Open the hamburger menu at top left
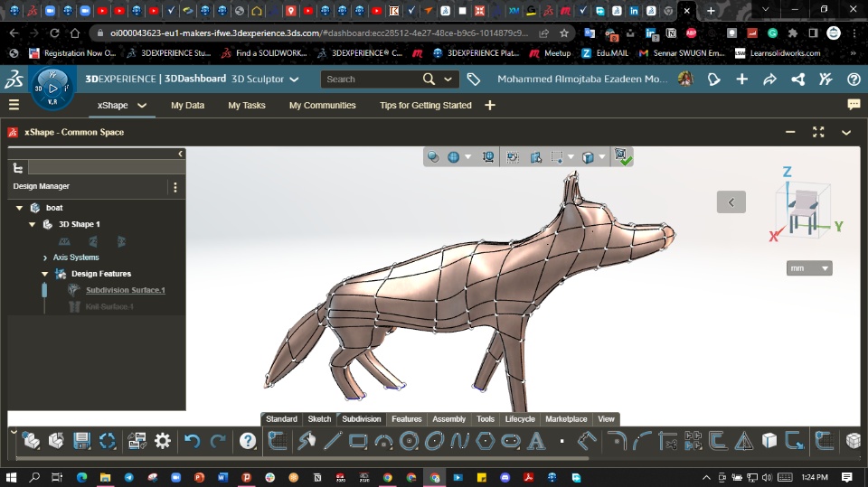This screenshot has width=868, height=487. (14, 104)
